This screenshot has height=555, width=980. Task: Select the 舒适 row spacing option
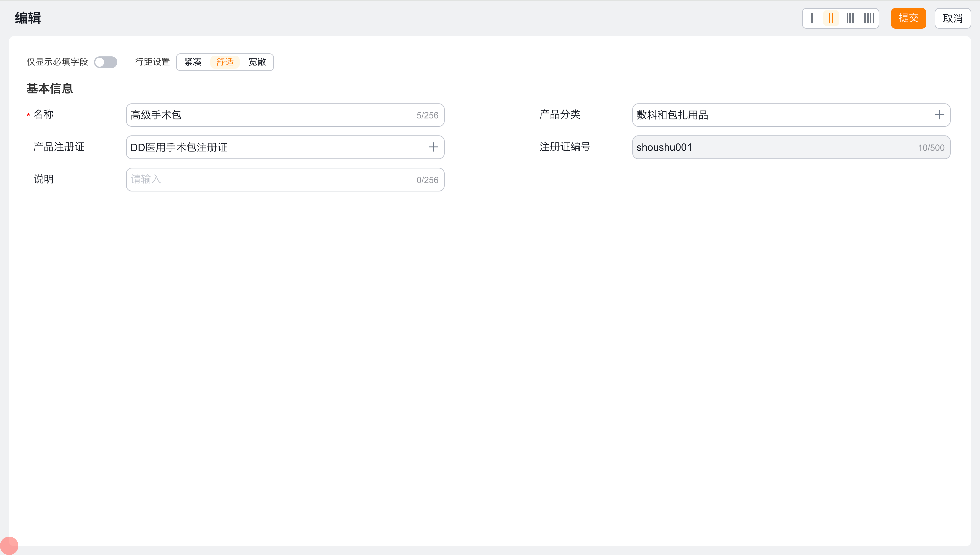(225, 62)
